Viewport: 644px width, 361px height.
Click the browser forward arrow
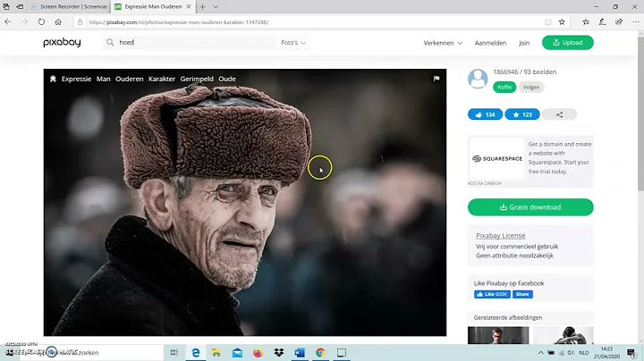coord(25,22)
